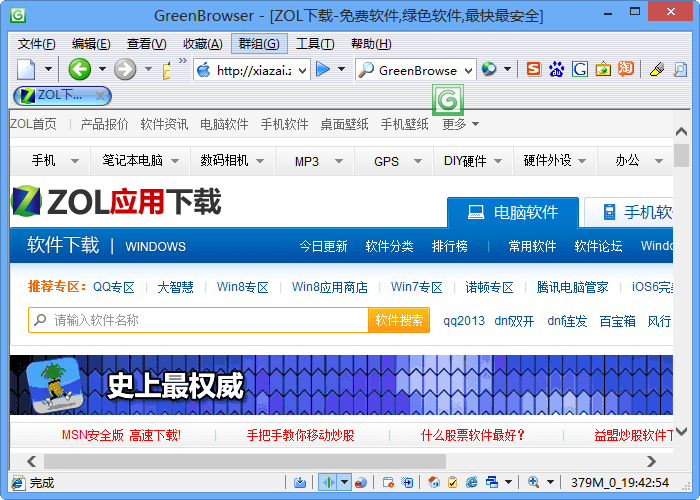
Task: Search with the Baidu paw icon
Action: point(557,69)
